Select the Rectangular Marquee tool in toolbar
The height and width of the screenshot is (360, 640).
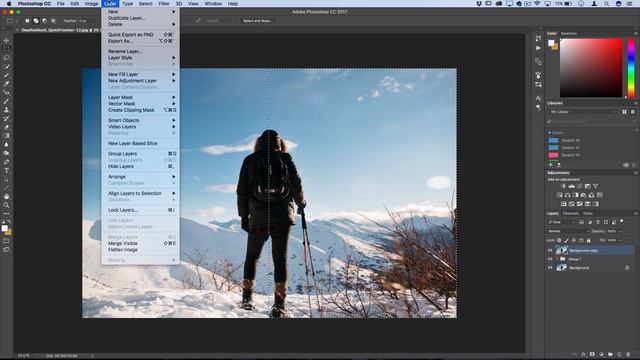coord(6,49)
